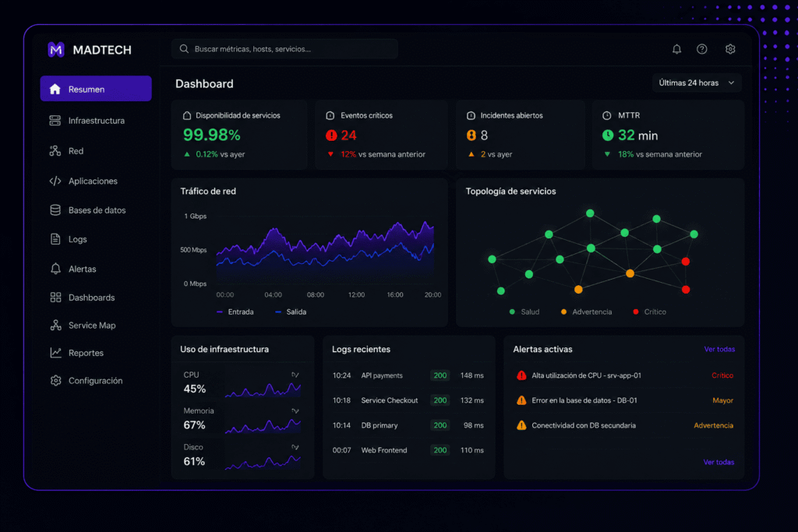This screenshot has height=532, width=798.
Task: Click the bottom Ver todas link in the alerts panel
Action: [x=719, y=463]
